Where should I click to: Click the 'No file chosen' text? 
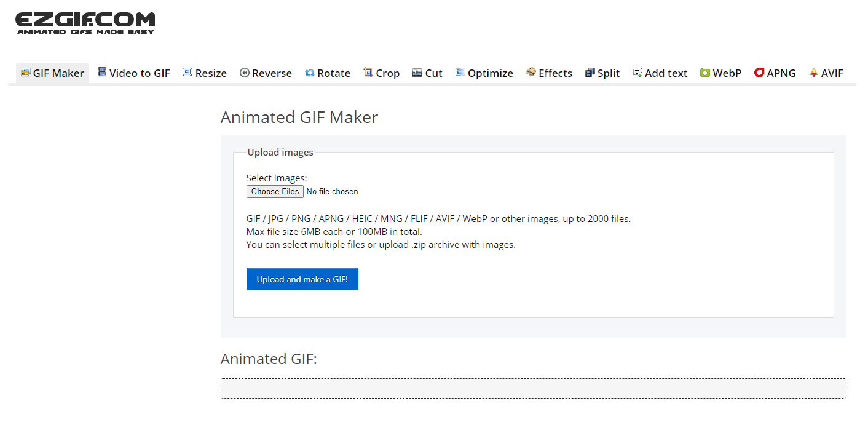click(332, 192)
